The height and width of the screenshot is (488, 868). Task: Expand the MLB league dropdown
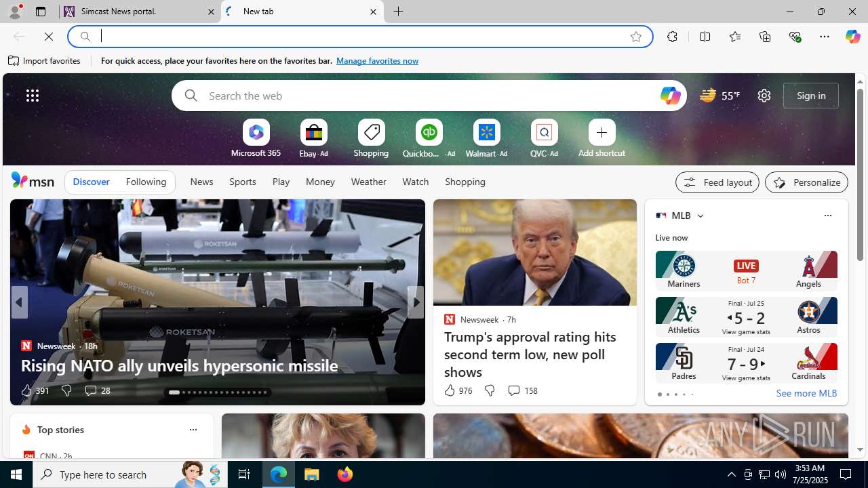tap(700, 216)
